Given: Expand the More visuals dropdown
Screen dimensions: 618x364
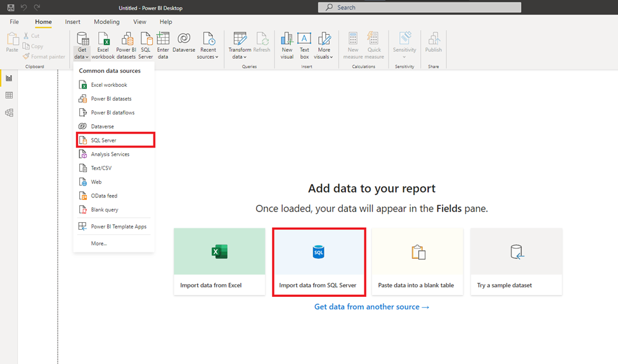Looking at the screenshot, I should (x=324, y=46).
